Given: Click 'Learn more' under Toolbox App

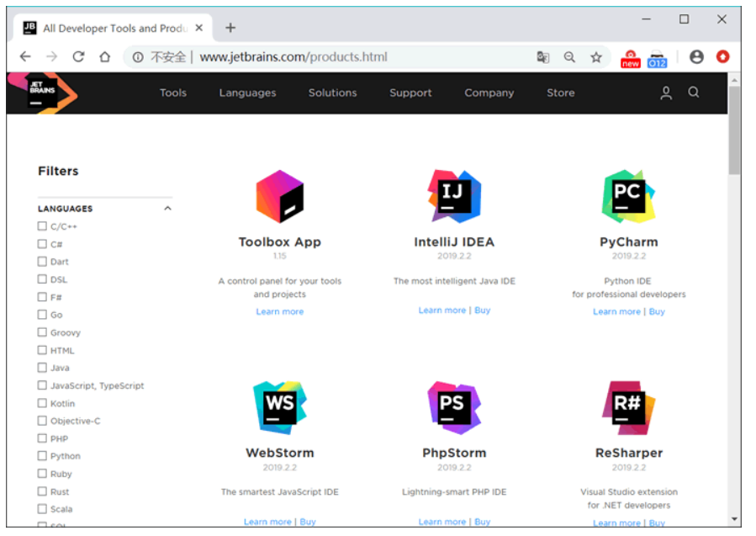Looking at the screenshot, I should click(x=280, y=311).
